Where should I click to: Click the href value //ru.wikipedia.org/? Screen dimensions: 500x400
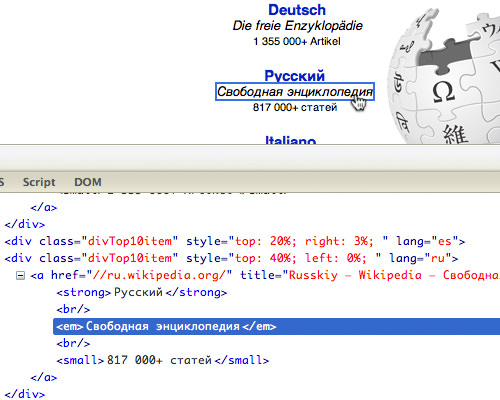[159, 275]
